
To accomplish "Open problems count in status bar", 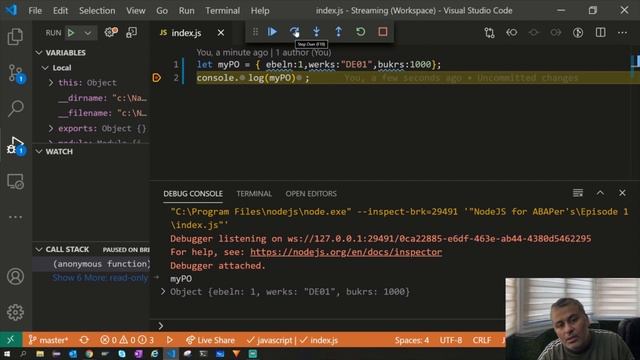I will click(x=127, y=340).
